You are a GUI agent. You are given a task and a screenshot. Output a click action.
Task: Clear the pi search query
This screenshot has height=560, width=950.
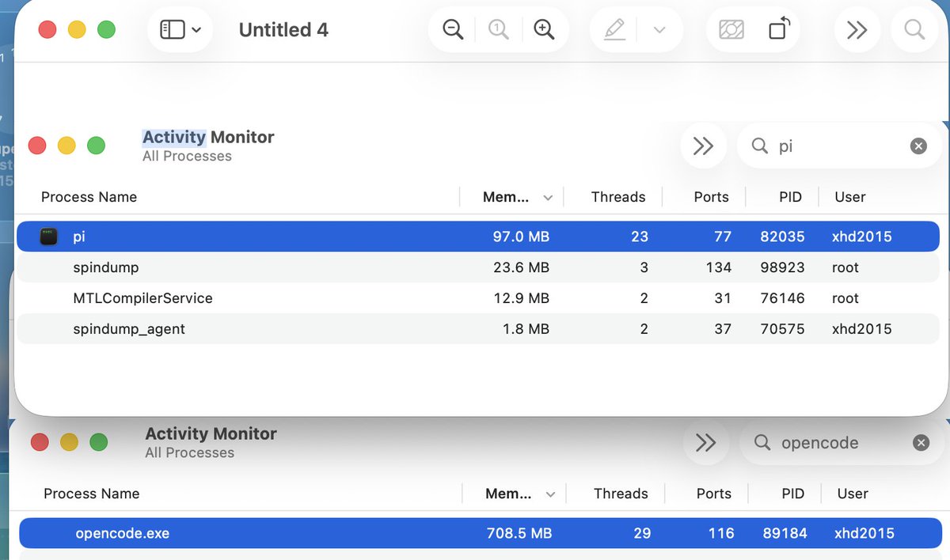coord(918,146)
